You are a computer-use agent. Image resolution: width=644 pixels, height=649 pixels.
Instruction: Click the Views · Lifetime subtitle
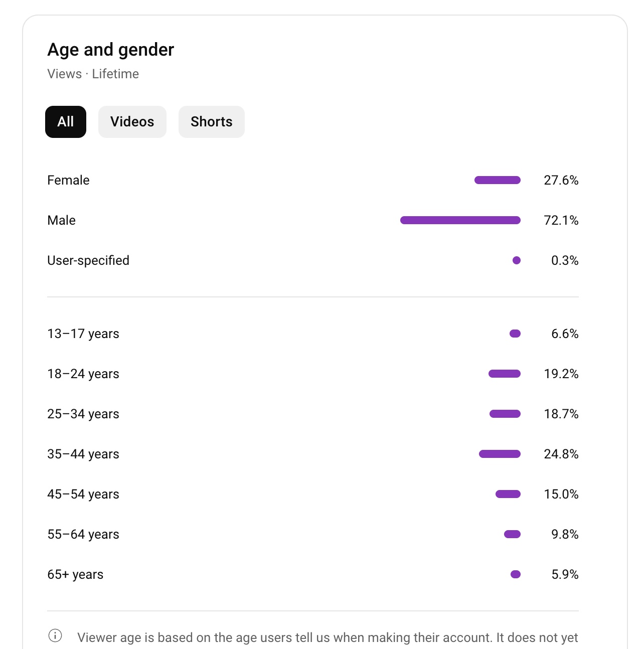tap(93, 74)
